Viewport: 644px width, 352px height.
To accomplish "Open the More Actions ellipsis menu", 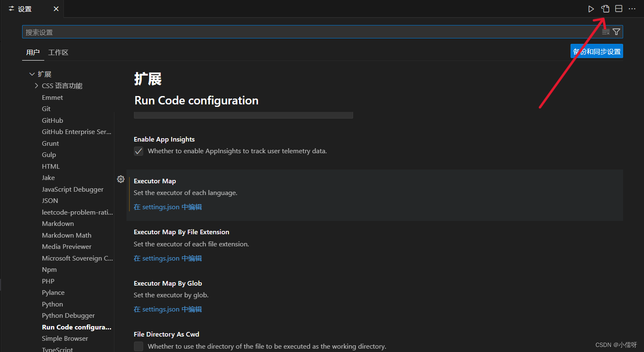I will [632, 8].
